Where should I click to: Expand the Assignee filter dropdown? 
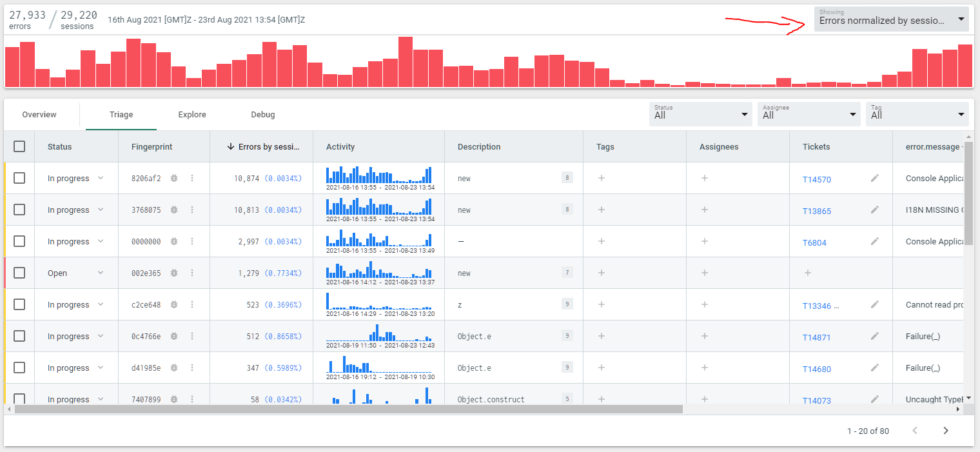[808, 114]
